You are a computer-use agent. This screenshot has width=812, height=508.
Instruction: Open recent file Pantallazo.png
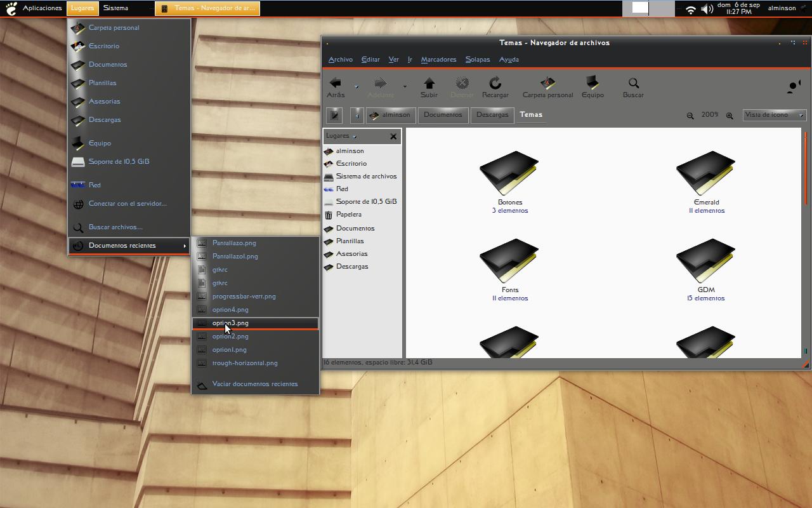click(255, 243)
